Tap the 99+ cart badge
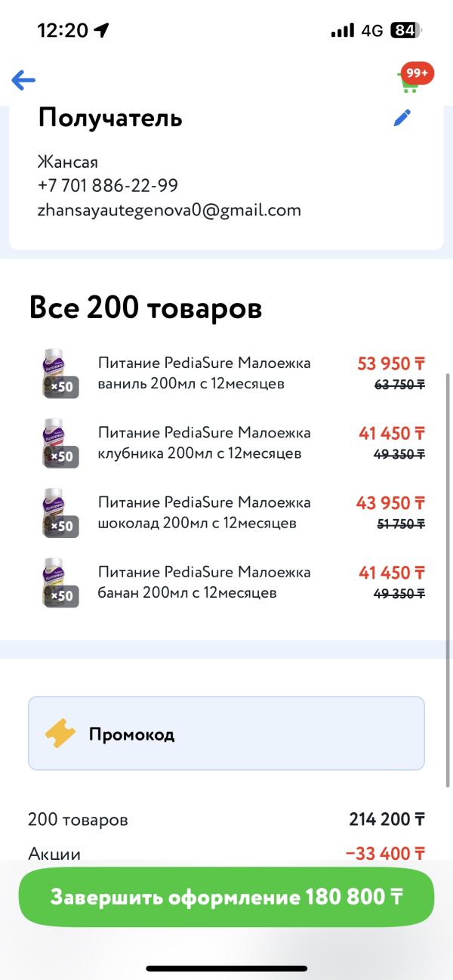 click(x=418, y=73)
